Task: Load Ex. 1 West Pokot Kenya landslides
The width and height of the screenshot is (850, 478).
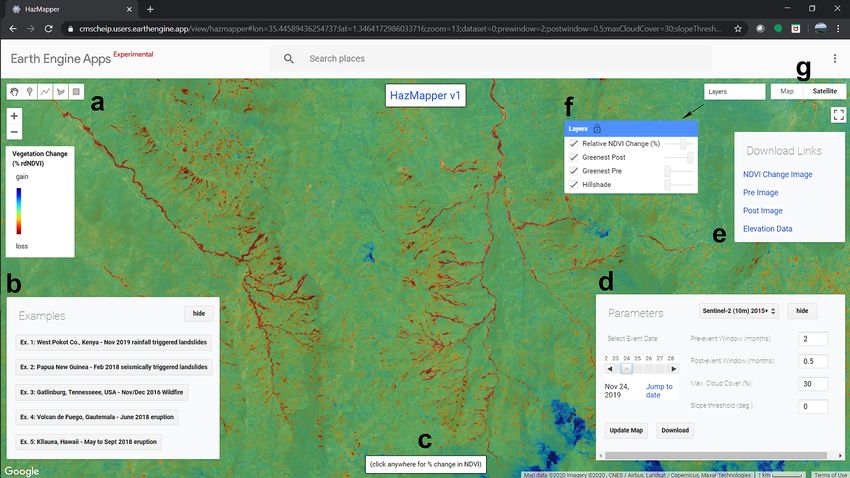Action: (x=114, y=343)
